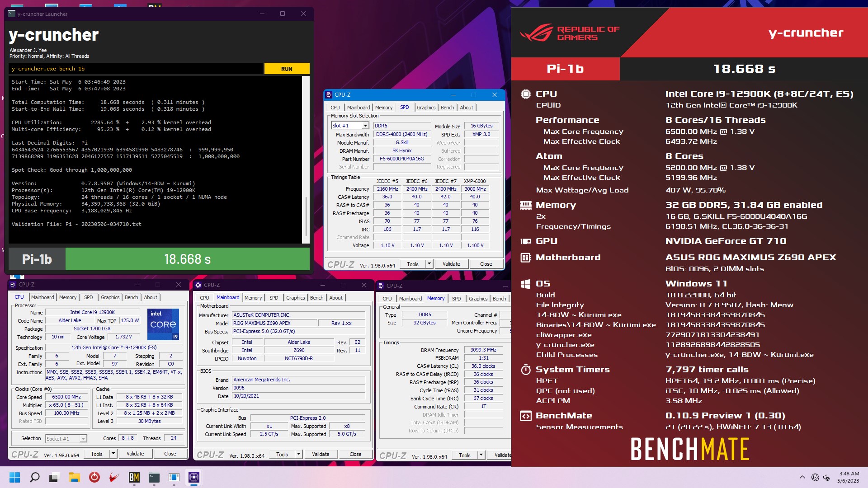Click Tools button in Mainboard window
Image resolution: width=868 pixels, height=488 pixels.
(x=282, y=454)
